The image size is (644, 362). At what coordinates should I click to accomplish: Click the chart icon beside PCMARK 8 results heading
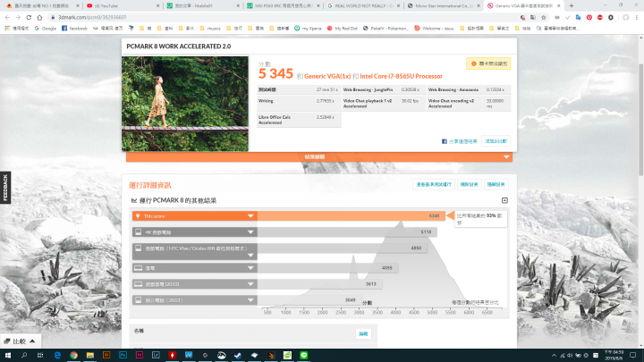click(x=134, y=200)
